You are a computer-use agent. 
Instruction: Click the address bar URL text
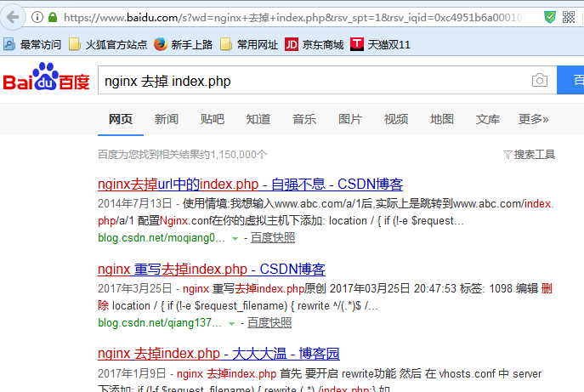tap(294, 18)
